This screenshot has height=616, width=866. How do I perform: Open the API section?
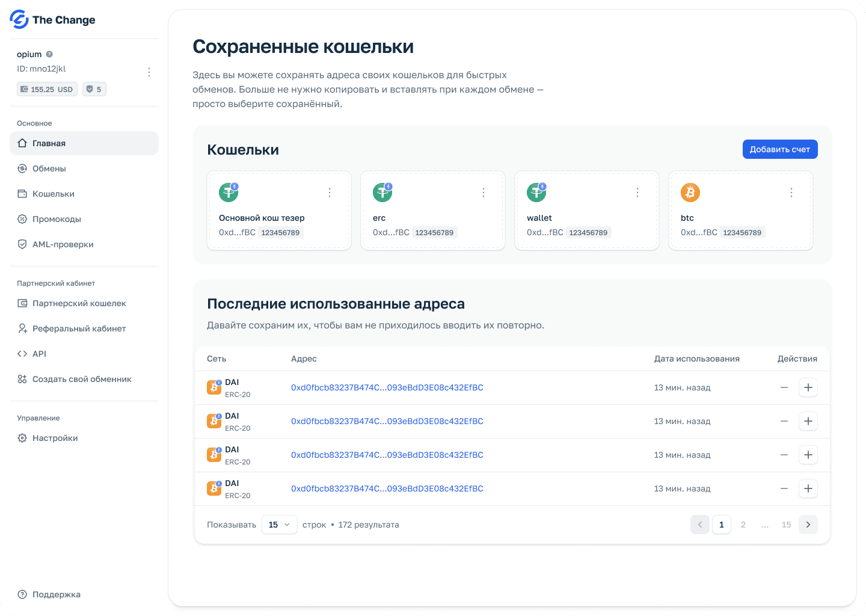(84, 354)
